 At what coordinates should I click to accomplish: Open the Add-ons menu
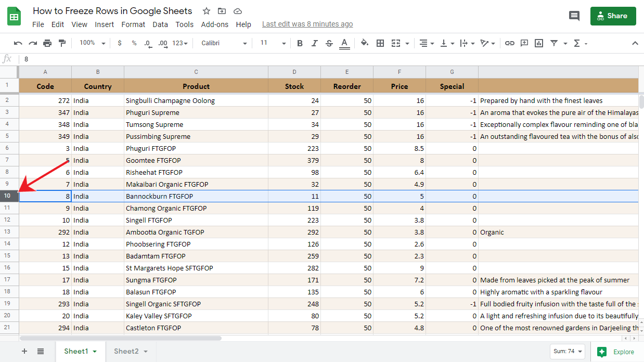click(x=215, y=24)
